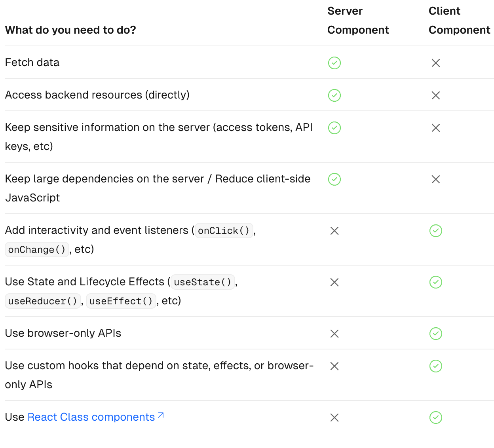Click the onClick() inline code snippet

[224, 231]
